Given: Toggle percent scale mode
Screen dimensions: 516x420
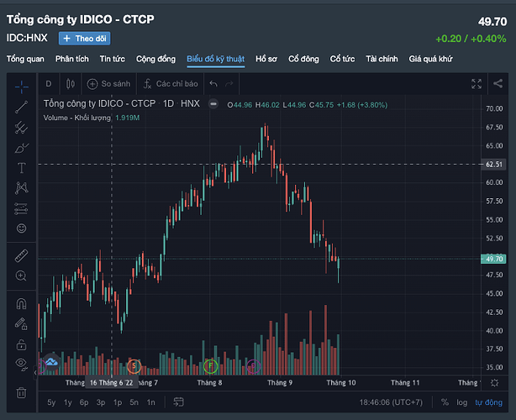Looking at the screenshot, I should tap(445, 402).
